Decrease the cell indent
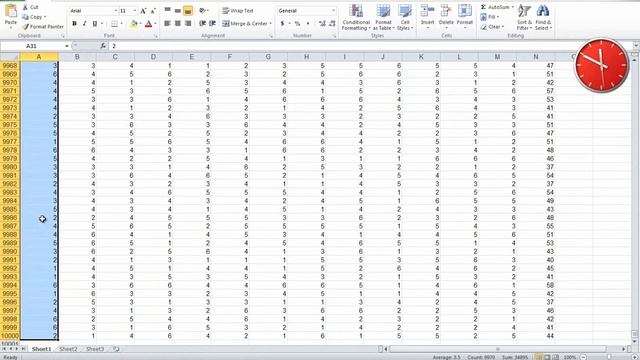 tap(202, 24)
